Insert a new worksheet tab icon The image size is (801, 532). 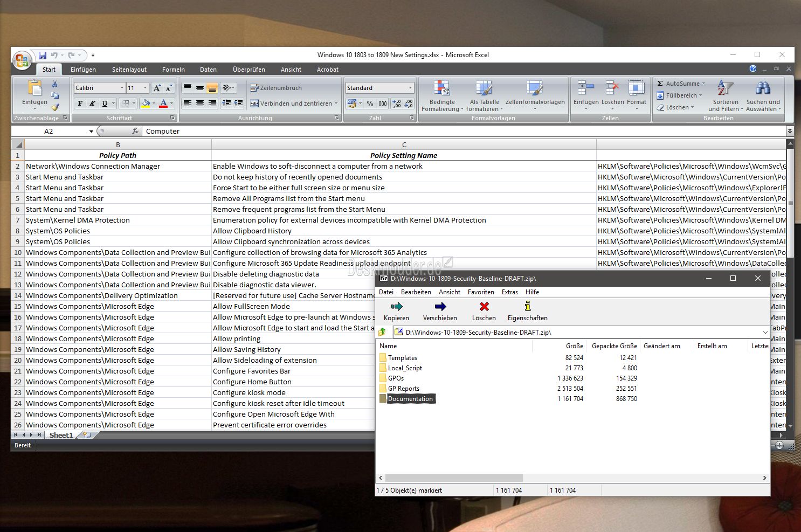(87, 435)
